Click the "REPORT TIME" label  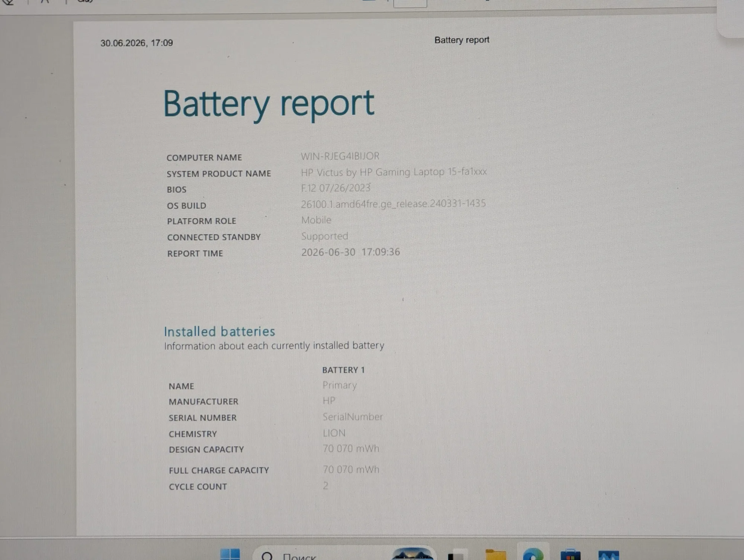[x=195, y=254]
